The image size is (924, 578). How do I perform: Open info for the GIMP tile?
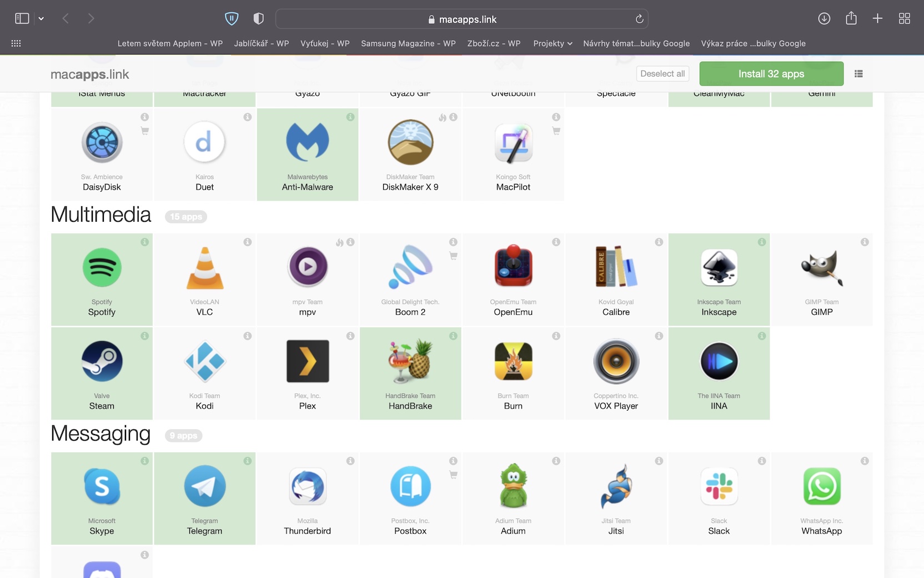coord(865,242)
